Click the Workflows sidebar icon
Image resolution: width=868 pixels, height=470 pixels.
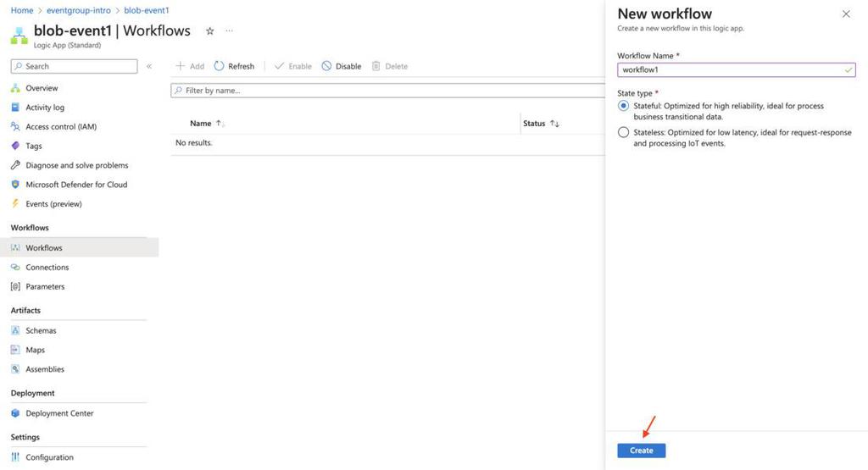[15, 248]
